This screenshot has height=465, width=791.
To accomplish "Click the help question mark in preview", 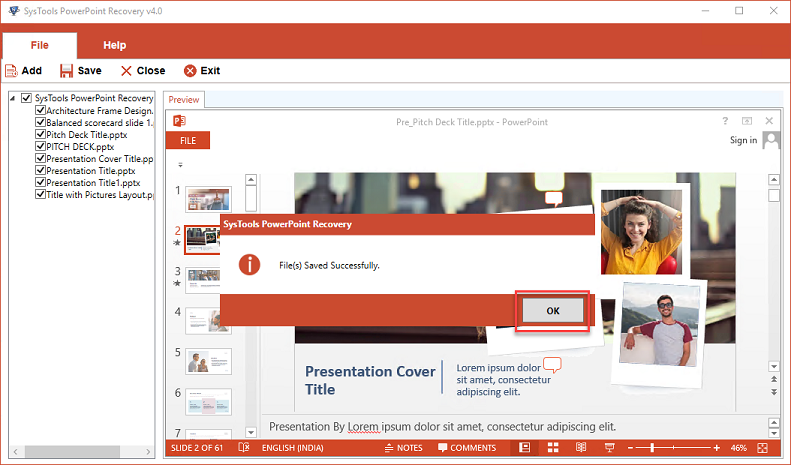I will tap(725, 121).
